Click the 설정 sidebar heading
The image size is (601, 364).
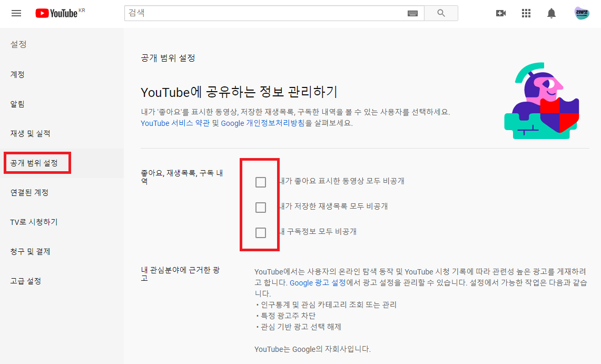click(18, 44)
